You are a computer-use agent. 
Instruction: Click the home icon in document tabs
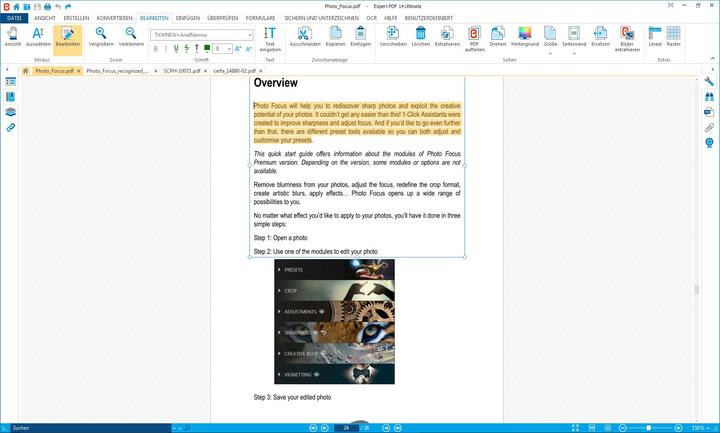(26, 71)
